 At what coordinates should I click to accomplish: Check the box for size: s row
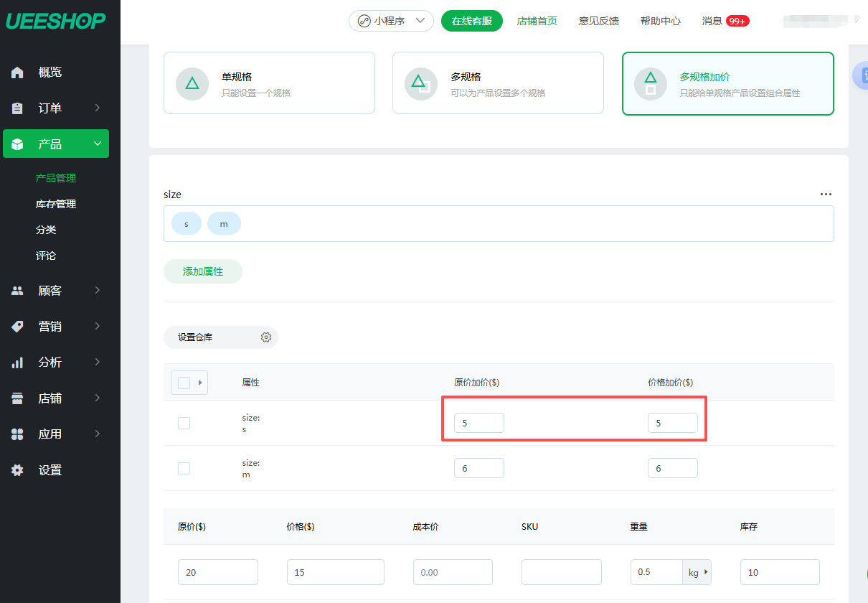point(184,423)
